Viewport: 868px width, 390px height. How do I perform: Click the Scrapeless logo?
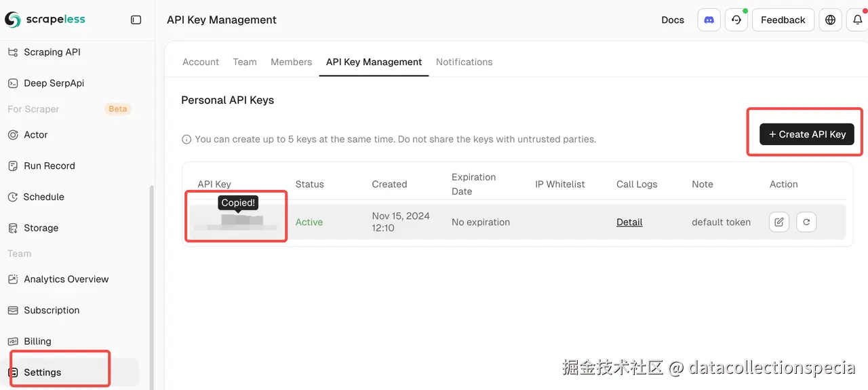pyautogui.click(x=45, y=20)
